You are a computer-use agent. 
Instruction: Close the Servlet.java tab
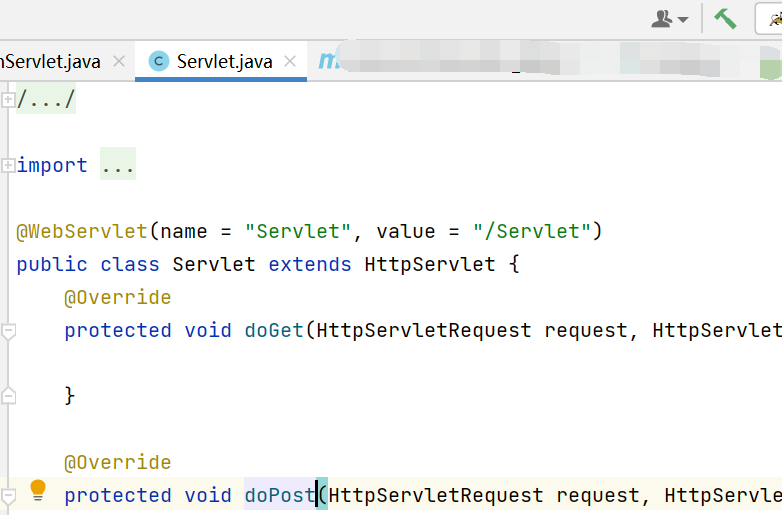click(290, 62)
